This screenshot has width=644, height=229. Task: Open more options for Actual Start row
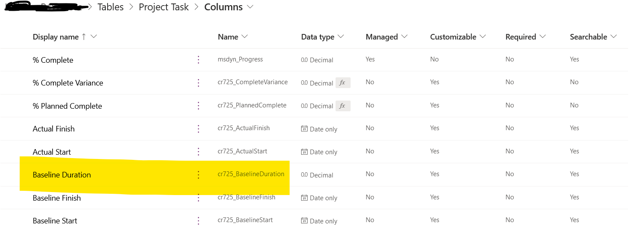(198, 152)
